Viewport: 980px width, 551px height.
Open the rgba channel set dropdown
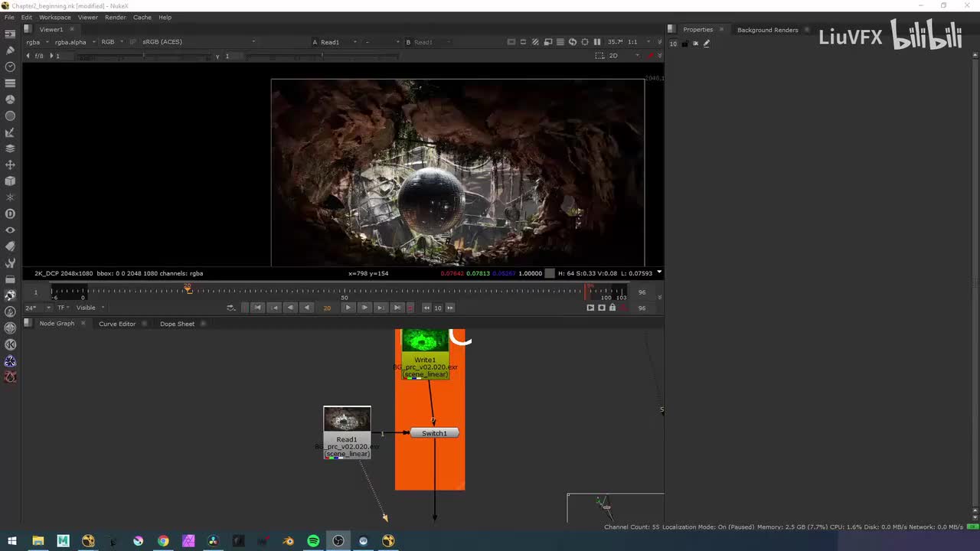(37, 42)
